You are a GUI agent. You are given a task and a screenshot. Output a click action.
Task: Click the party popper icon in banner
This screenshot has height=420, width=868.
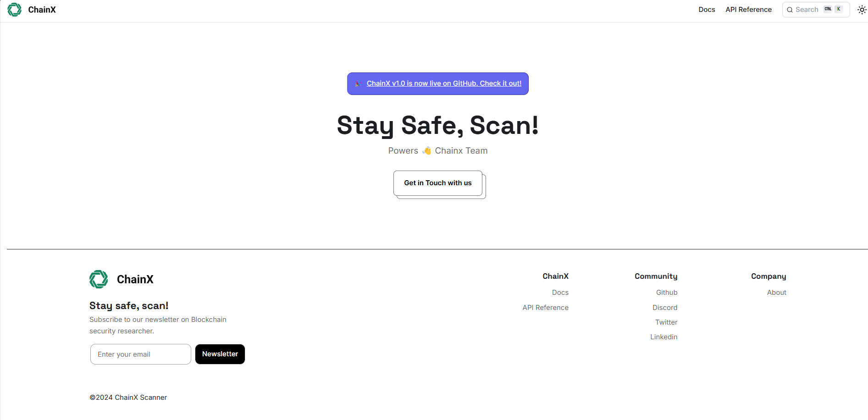(x=358, y=83)
